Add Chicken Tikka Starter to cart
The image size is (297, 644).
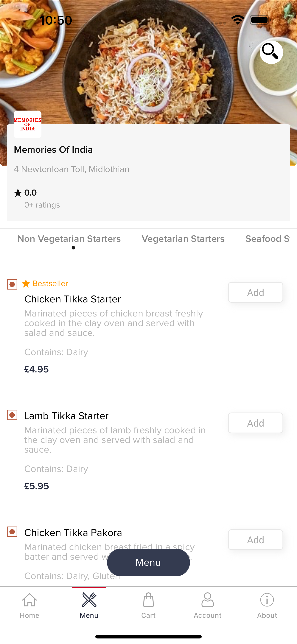click(255, 292)
